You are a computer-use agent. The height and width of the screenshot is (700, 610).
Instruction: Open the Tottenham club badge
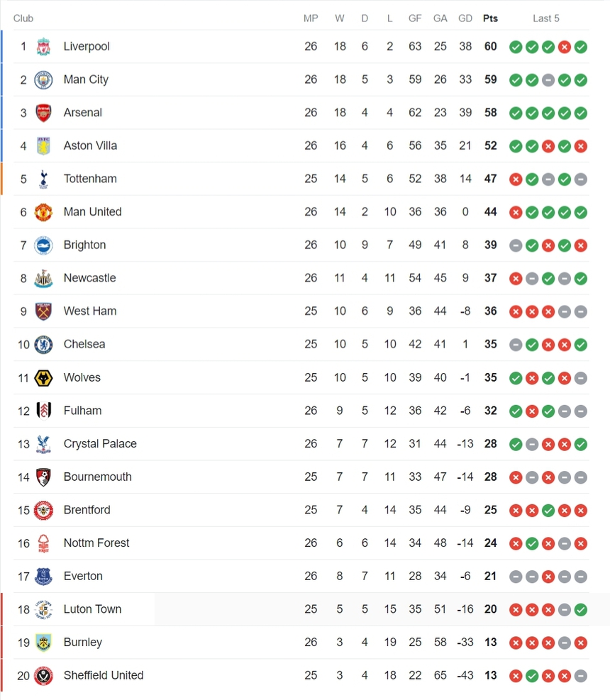click(x=43, y=179)
